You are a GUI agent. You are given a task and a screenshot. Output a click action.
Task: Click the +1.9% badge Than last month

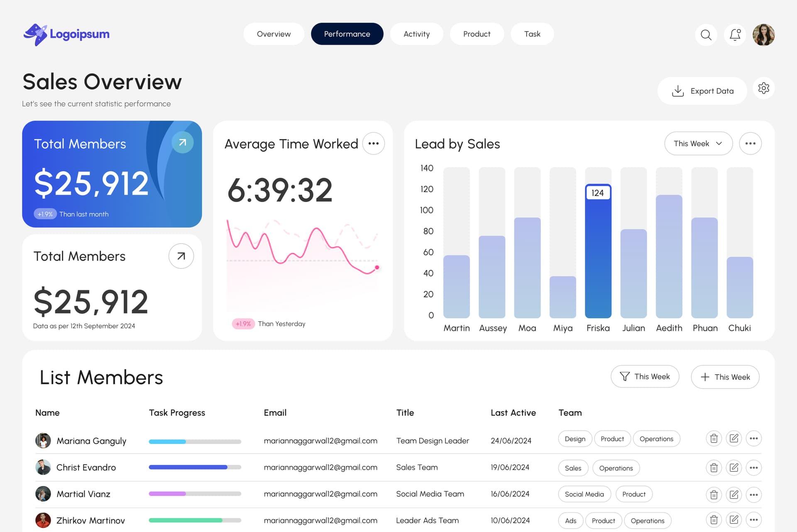point(45,214)
